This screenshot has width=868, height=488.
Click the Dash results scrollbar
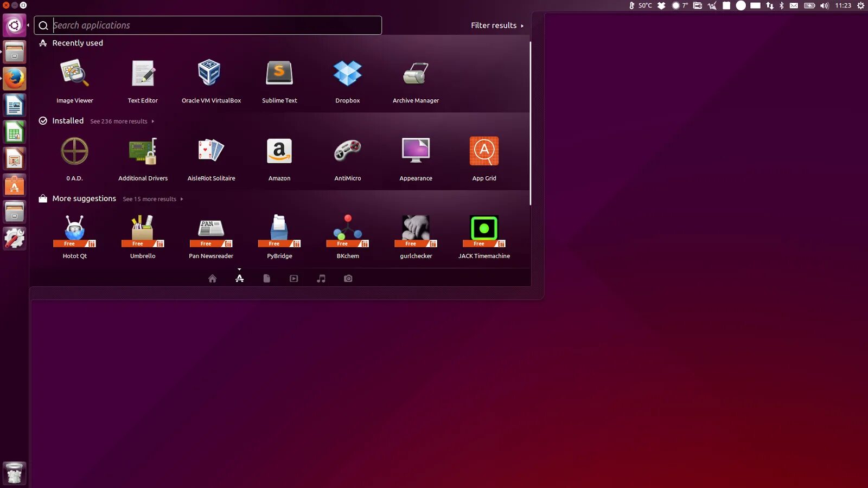tap(530, 124)
